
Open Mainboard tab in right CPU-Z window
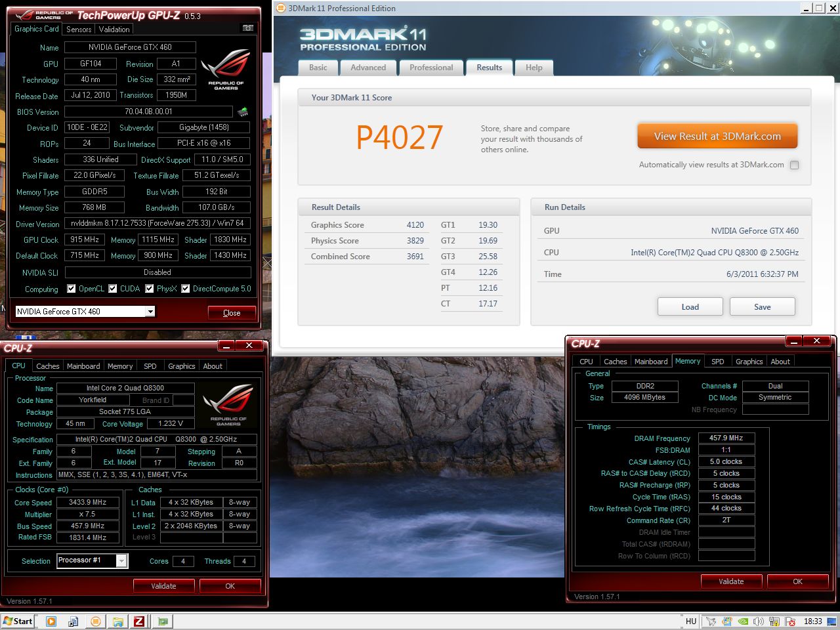[651, 362]
